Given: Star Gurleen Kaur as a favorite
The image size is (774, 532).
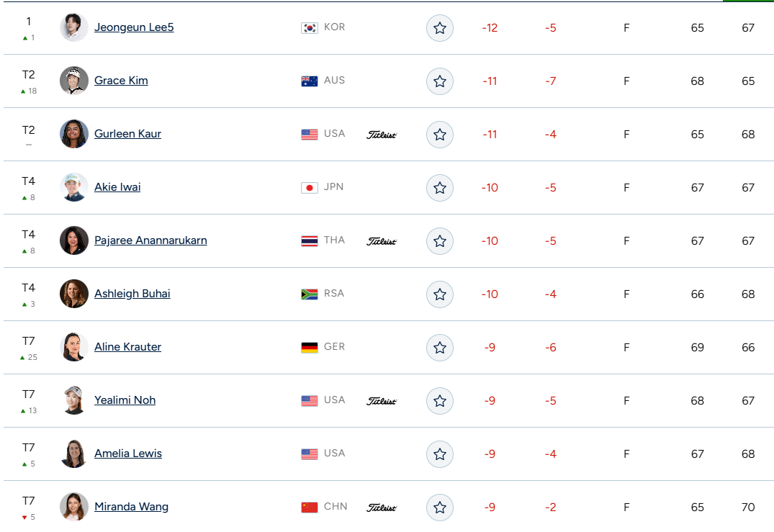Looking at the screenshot, I should point(440,135).
